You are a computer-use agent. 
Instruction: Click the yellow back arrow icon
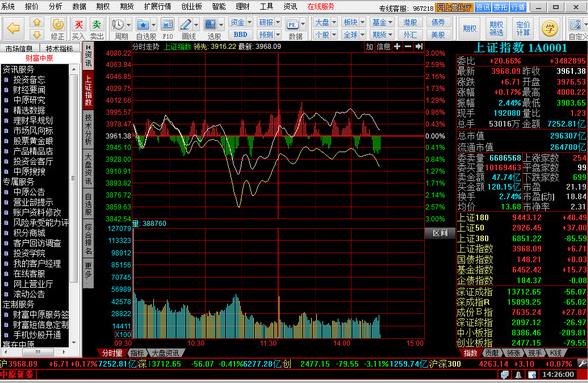tap(14, 29)
